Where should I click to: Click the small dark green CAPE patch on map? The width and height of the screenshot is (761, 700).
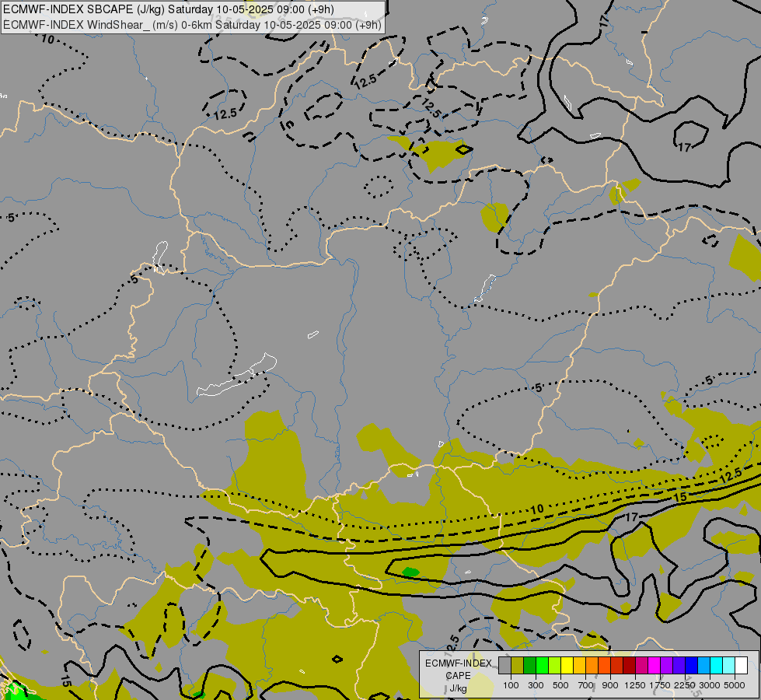tap(410, 572)
